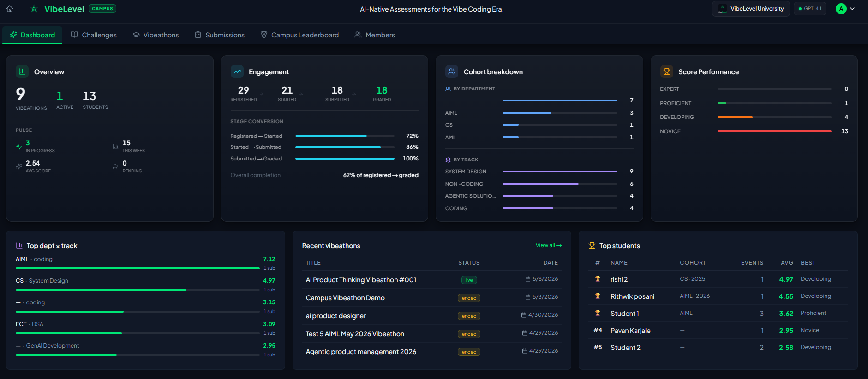Open the Vibeathons tab

[156, 35]
